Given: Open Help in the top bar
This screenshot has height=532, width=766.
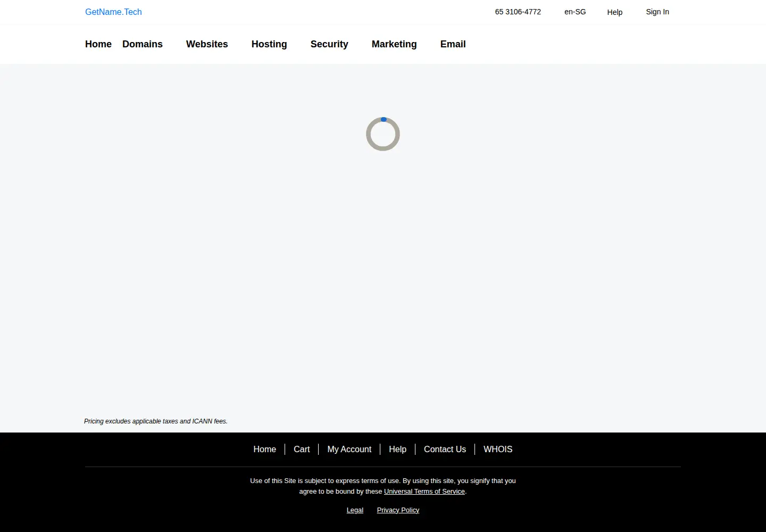Looking at the screenshot, I should (614, 12).
